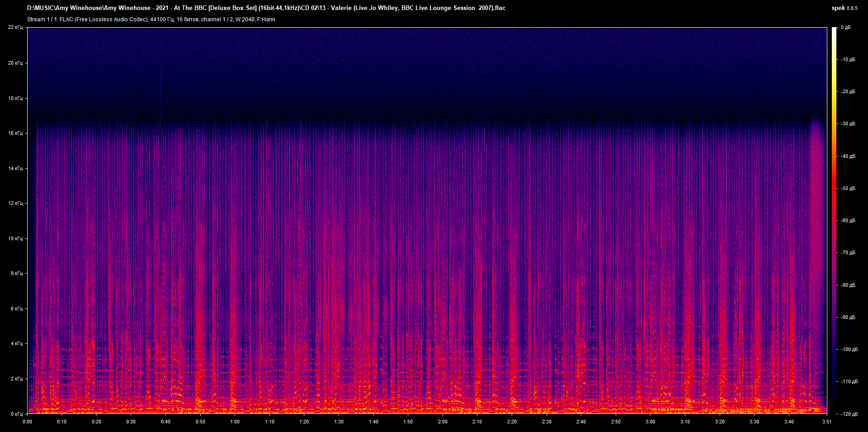The height and width of the screenshot is (432, 868).
Task: Click the 16 kHz frequency axis label
Action: point(15,133)
